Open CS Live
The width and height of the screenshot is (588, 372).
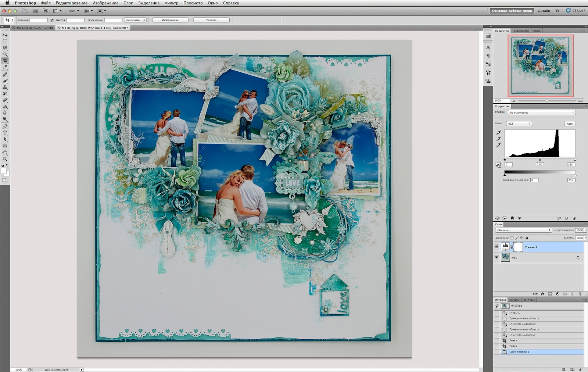[576, 11]
